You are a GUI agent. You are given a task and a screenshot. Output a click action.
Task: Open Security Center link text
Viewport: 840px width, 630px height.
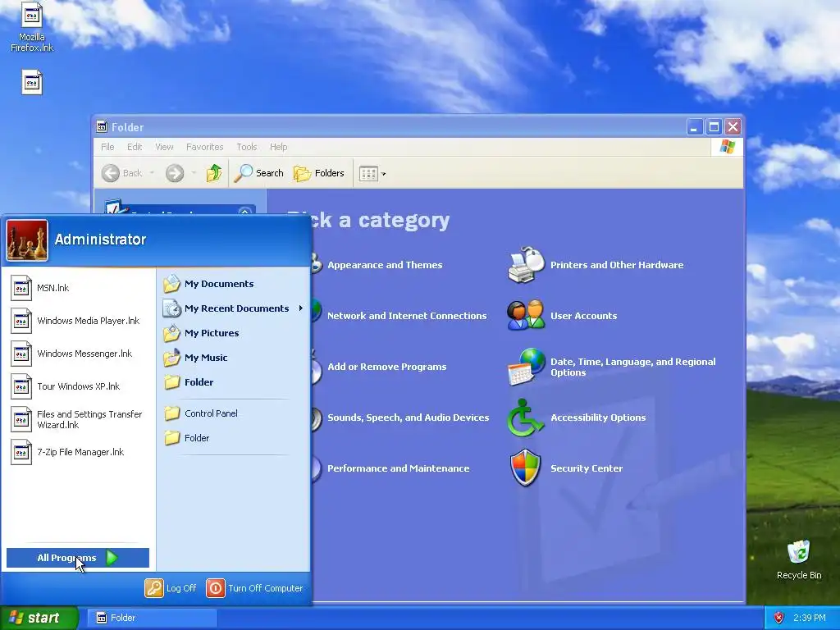[586, 468]
